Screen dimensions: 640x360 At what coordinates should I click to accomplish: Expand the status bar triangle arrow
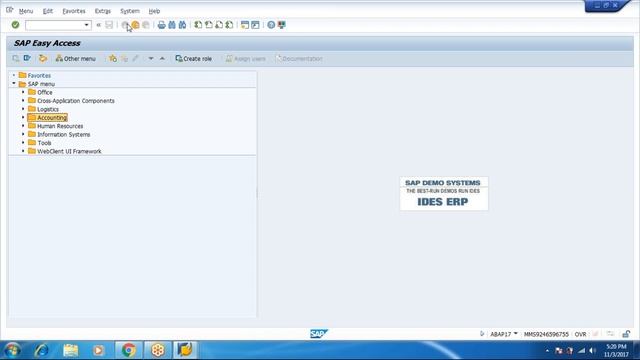(482, 334)
